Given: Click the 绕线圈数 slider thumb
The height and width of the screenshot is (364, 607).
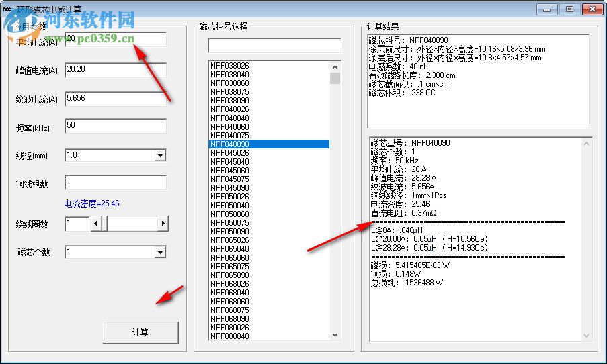Looking at the screenshot, I should click(104, 224).
